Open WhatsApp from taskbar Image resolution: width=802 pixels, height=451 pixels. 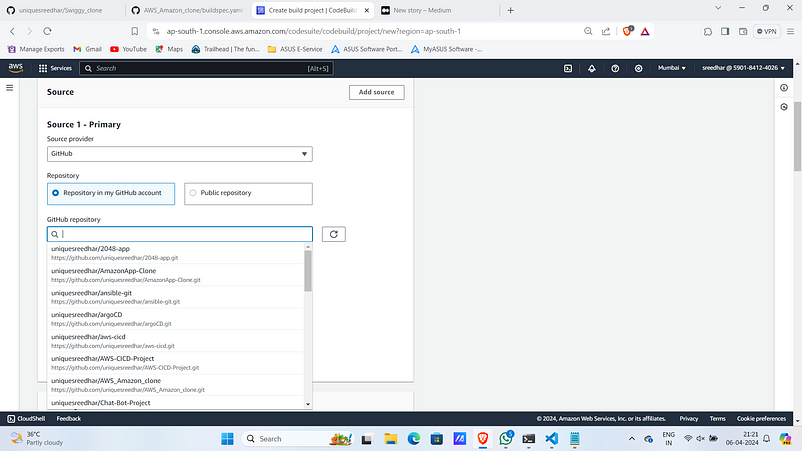point(506,439)
